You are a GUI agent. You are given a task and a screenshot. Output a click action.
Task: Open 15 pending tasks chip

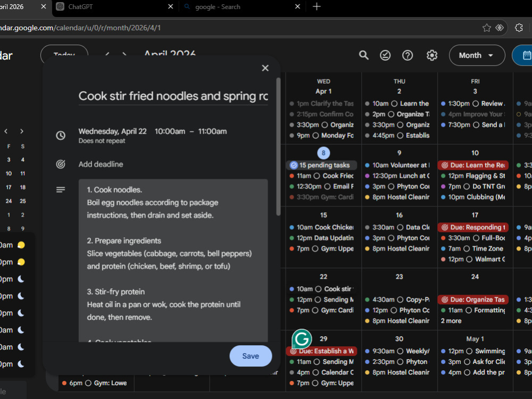point(323,165)
